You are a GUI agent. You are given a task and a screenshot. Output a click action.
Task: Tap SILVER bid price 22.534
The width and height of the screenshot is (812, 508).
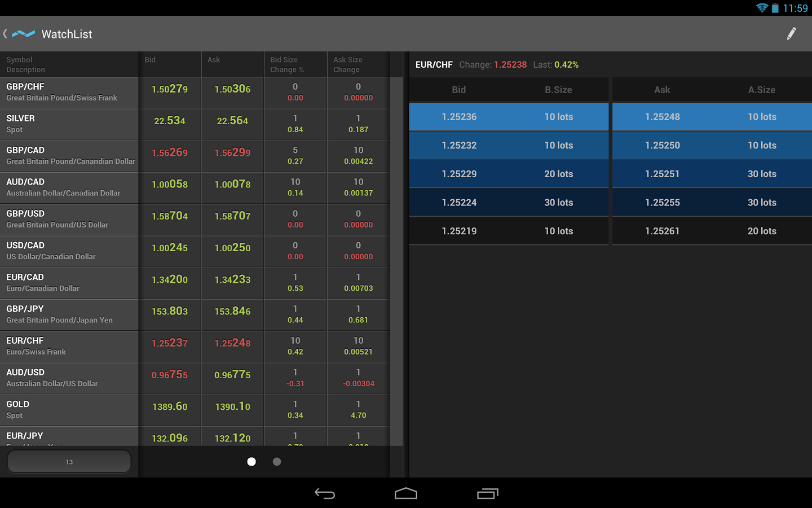pos(170,121)
